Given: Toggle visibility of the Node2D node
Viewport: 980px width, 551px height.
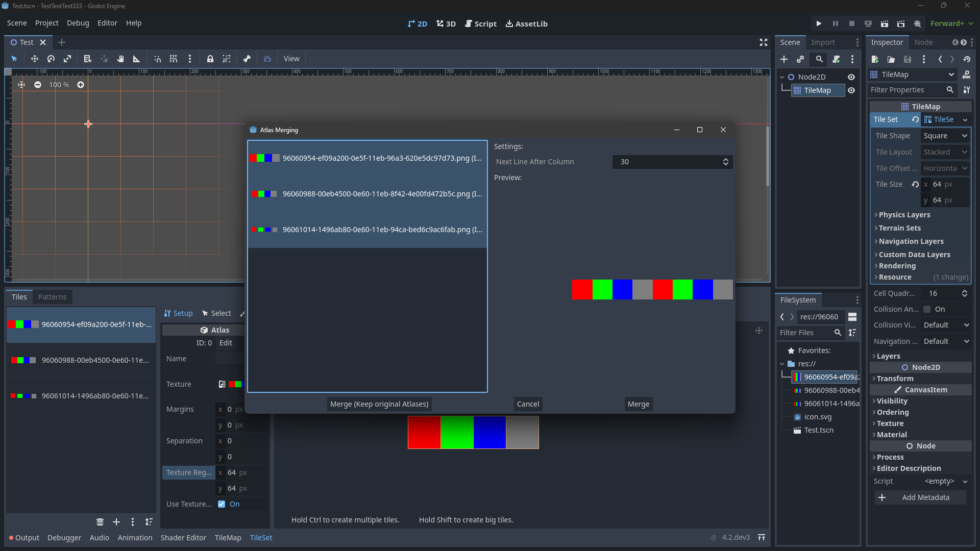Looking at the screenshot, I should (x=851, y=77).
